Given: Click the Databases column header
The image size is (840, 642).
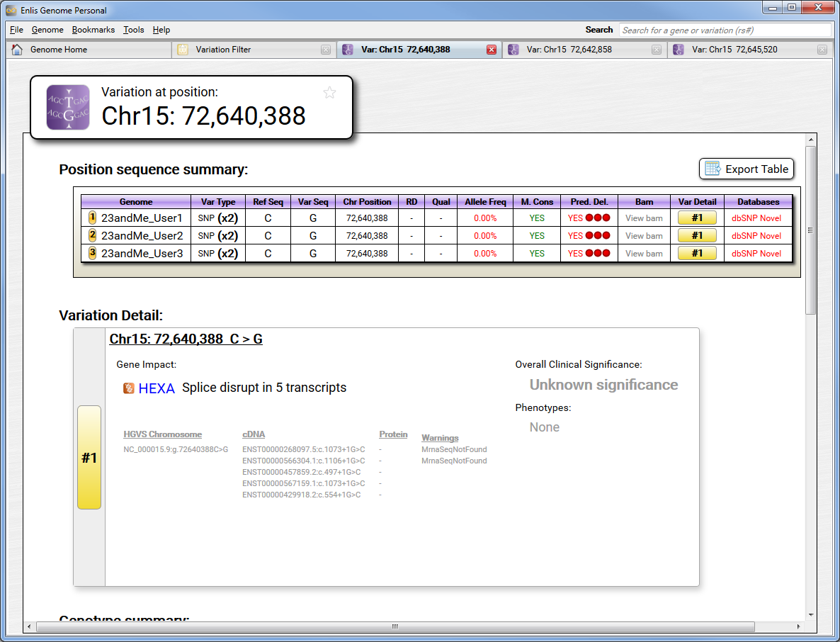Looking at the screenshot, I should (758, 201).
